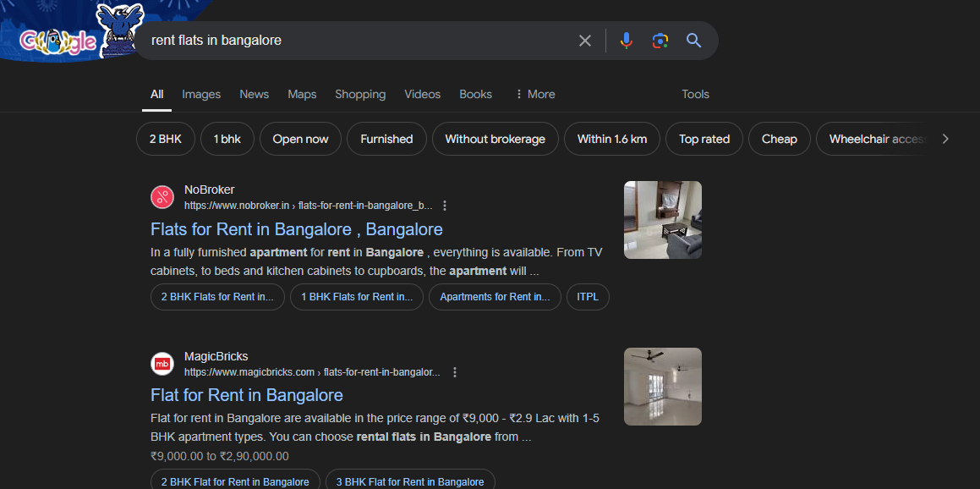Image resolution: width=980 pixels, height=489 pixels.
Task: Start voice search with microphone icon
Action: click(627, 41)
